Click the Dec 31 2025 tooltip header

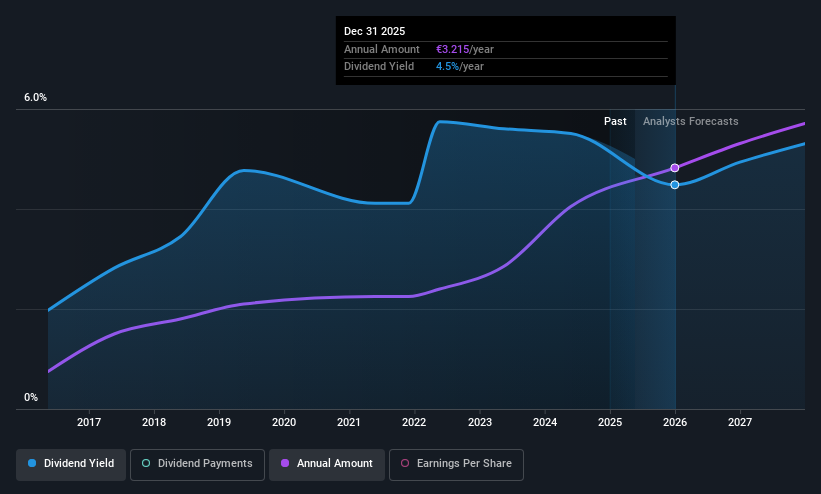(374, 31)
